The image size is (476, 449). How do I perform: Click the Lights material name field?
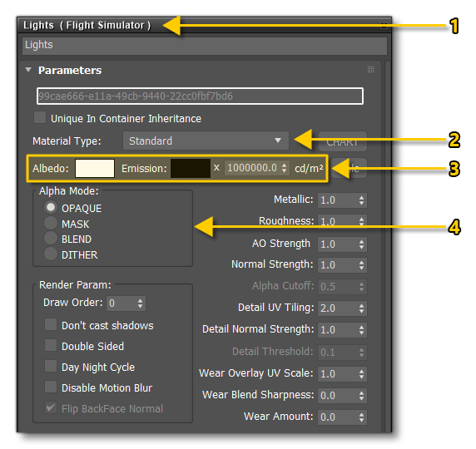[x=205, y=46]
